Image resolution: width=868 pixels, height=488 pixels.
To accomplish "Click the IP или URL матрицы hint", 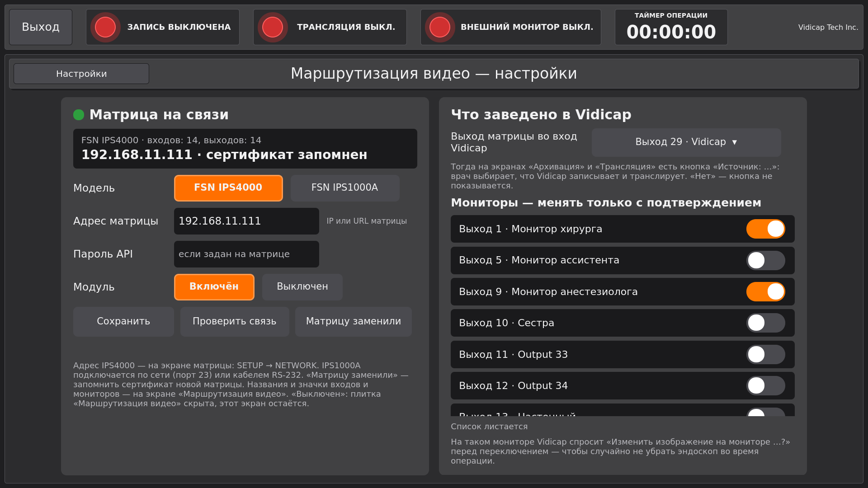I will click(367, 221).
